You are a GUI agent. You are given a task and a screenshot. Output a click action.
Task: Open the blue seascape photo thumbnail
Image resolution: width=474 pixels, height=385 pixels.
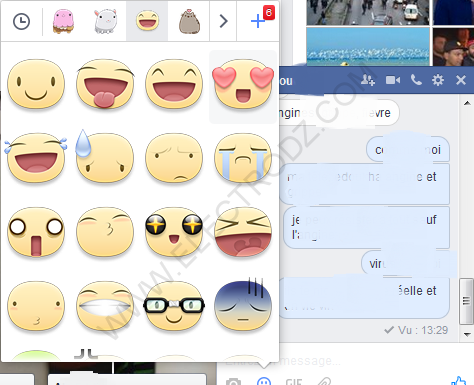368,46
